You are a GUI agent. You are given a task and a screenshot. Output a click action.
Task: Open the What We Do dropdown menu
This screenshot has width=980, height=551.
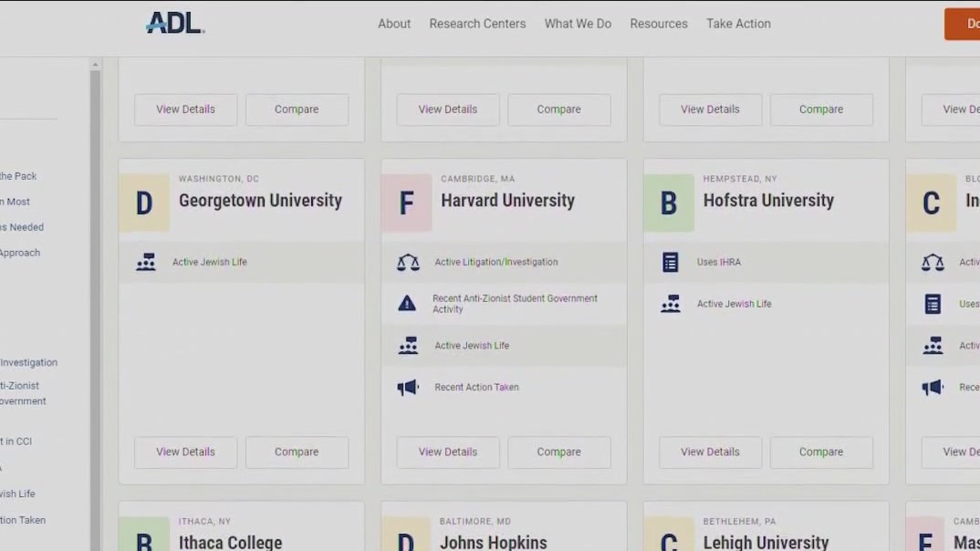(x=578, y=24)
